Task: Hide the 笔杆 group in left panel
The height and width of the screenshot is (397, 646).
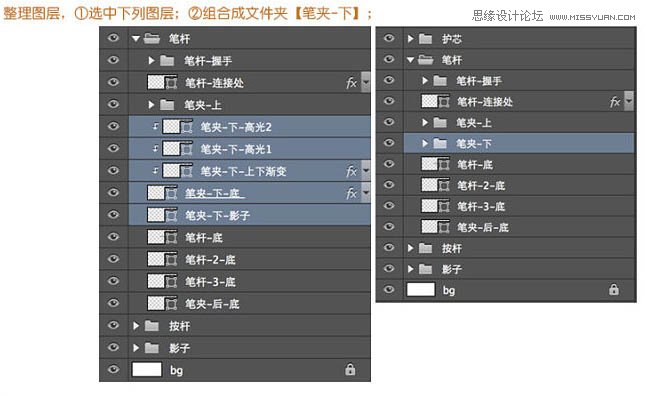Action: [x=113, y=38]
